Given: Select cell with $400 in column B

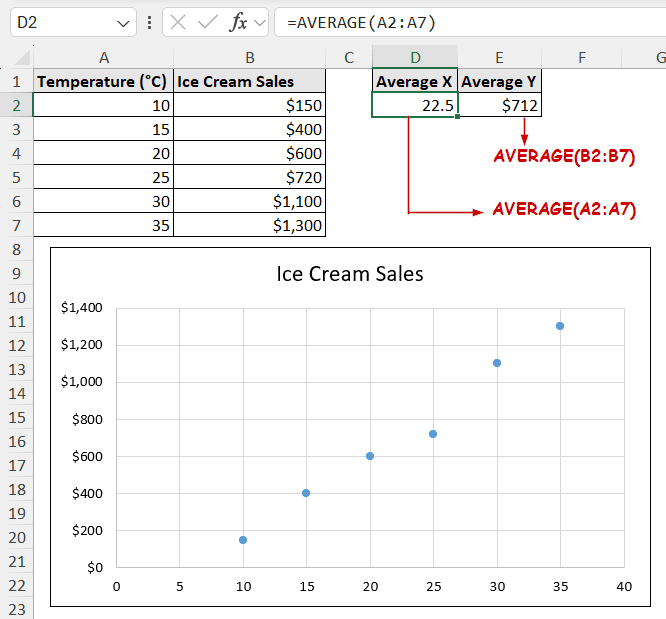Looking at the screenshot, I should (x=250, y=129).
